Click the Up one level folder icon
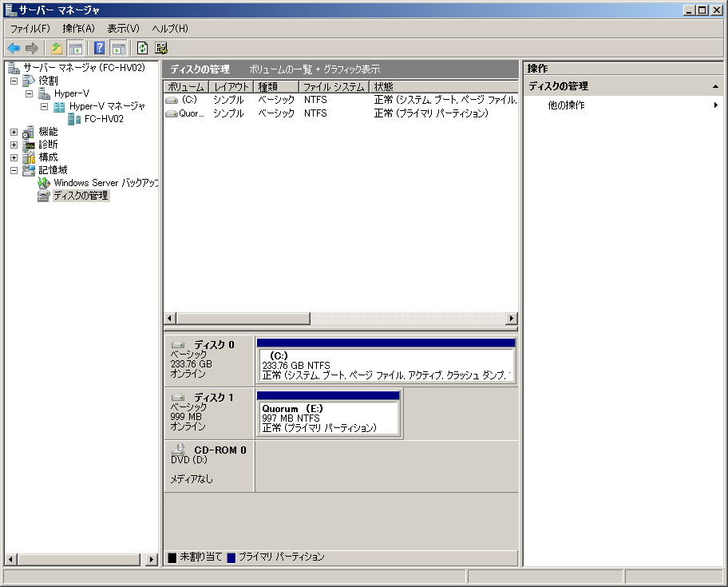Viewport: 728px width, 587px height. click(57, 49)
